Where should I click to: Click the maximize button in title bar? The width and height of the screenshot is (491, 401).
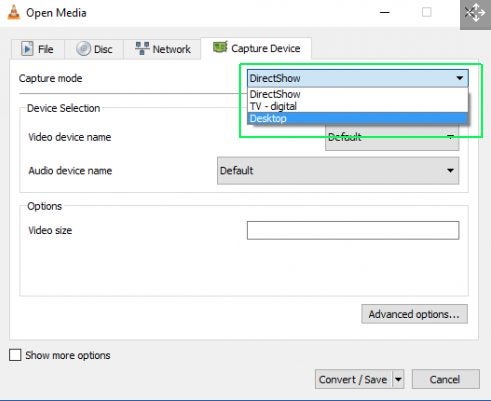[427, 13]
